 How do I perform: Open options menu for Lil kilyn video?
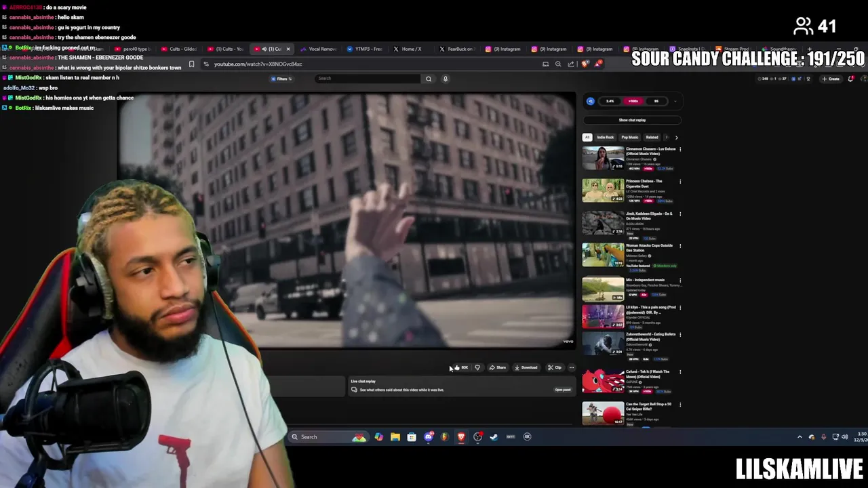(680, 308)
